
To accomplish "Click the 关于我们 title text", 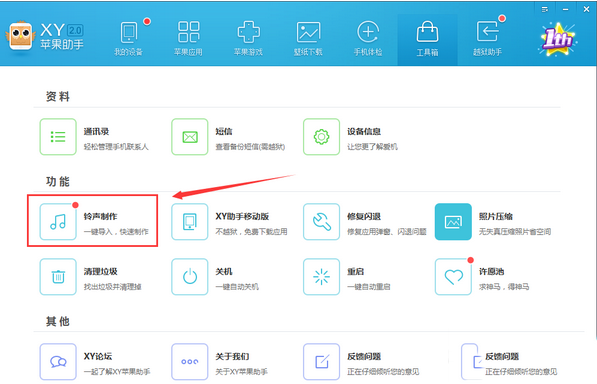I will click(x=232, y=357).
